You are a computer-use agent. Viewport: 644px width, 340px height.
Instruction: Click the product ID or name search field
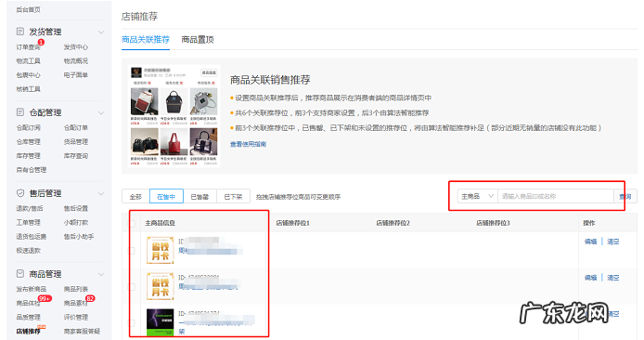(x=555, y=197)
